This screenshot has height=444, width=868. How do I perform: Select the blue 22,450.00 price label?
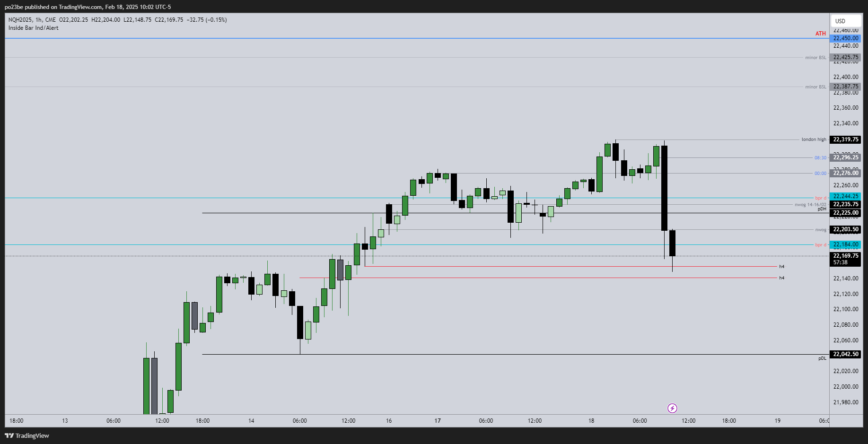point(845,38)
